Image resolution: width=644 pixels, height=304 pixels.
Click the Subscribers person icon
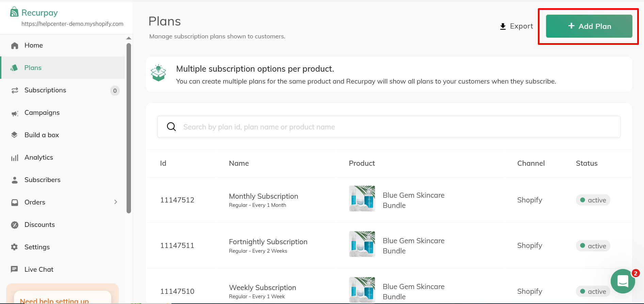coord(15,180)
